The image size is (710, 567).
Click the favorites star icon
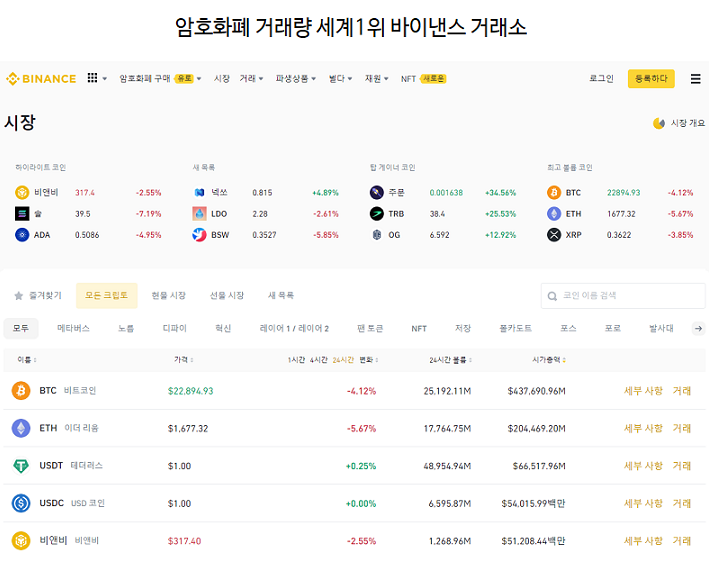pos(19,296)
